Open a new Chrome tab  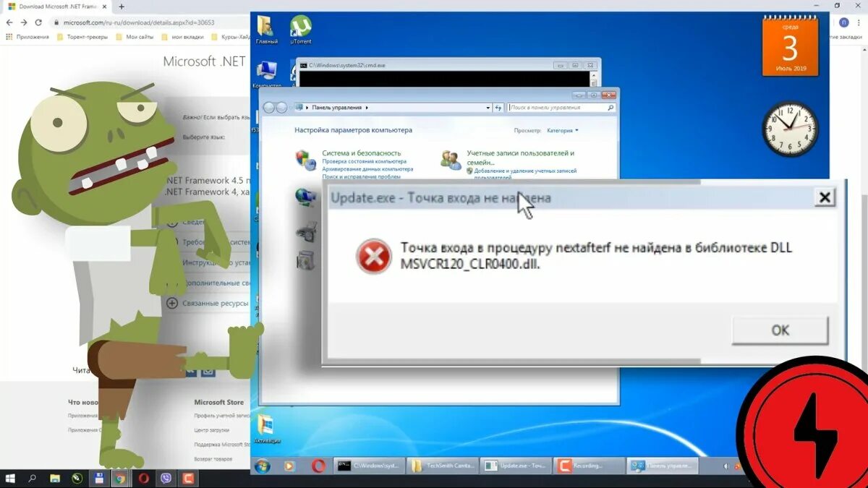coord(122,6)
